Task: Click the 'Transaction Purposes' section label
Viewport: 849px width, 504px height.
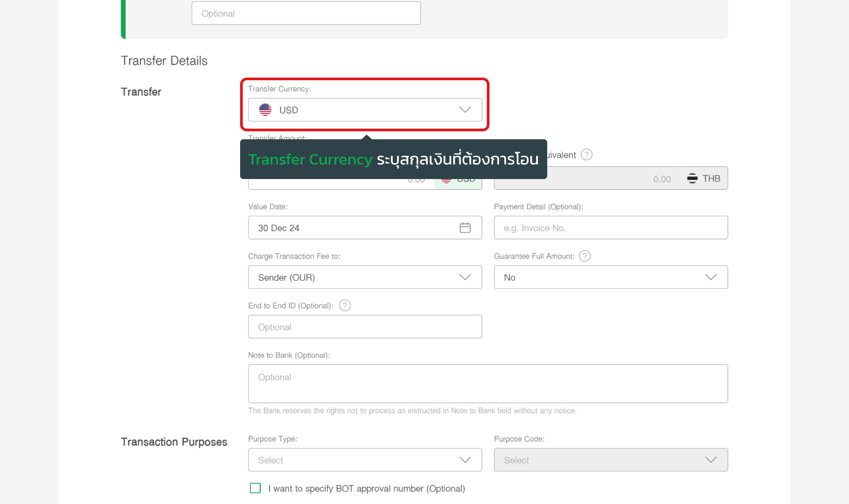Action: (x=174, y=442)
